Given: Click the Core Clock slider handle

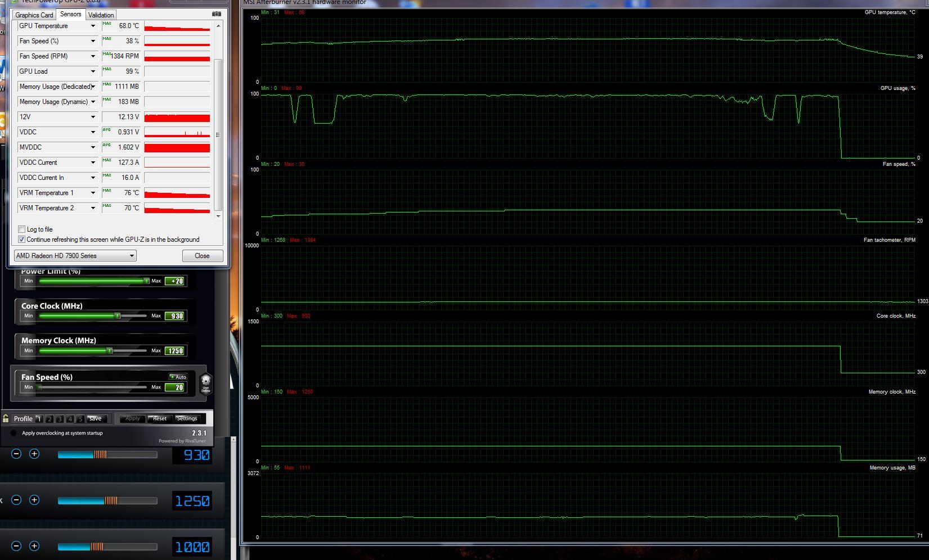Looking at the screenshot, I should (x=118, y=315).
